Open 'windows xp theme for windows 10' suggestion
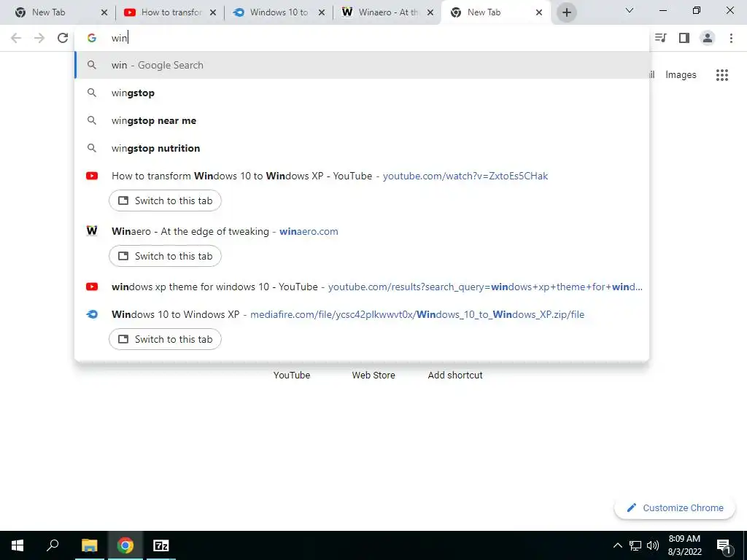This screenshot has width=747, height=560. [362, 287]
